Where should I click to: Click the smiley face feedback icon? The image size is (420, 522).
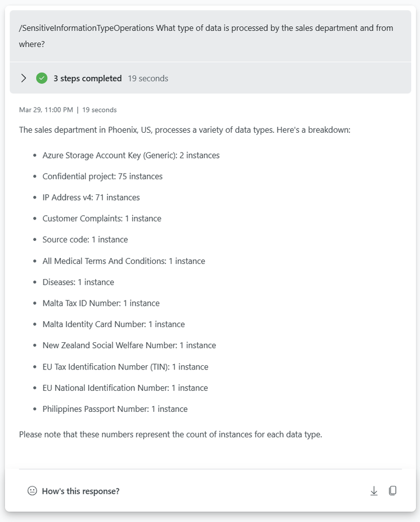click(x=32, y=491)
